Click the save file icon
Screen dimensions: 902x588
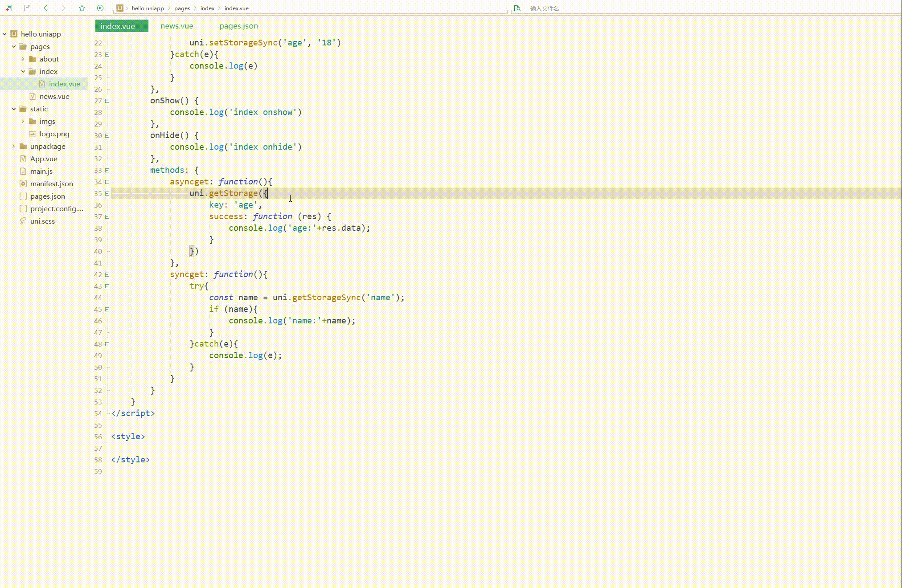(x=27, y=8)
